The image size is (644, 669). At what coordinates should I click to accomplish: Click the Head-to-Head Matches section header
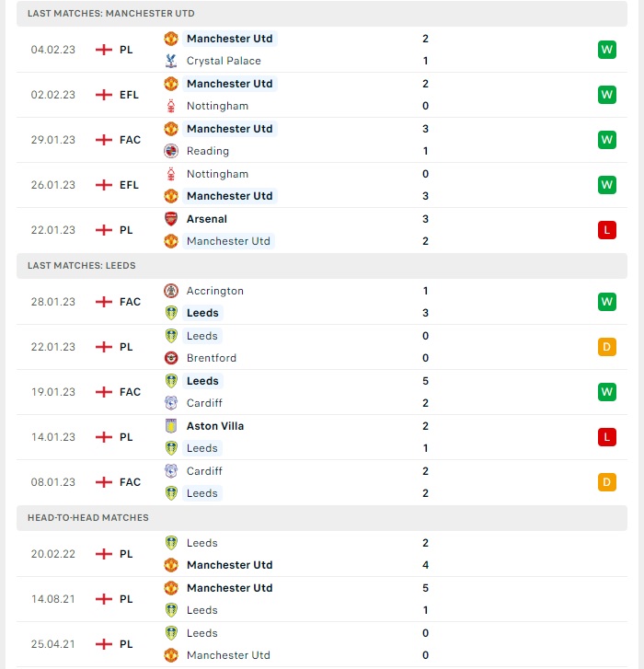tap(322, 518)
